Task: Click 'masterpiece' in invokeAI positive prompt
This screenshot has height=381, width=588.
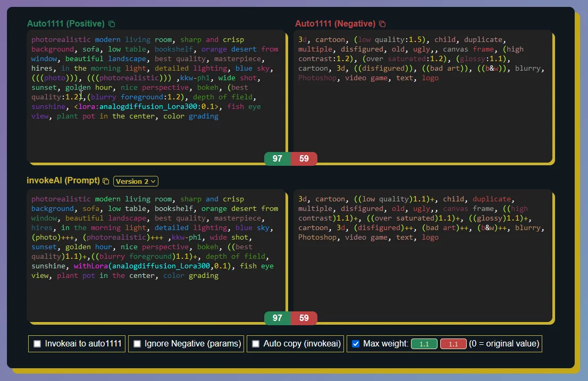Action: tap(237, 218)
